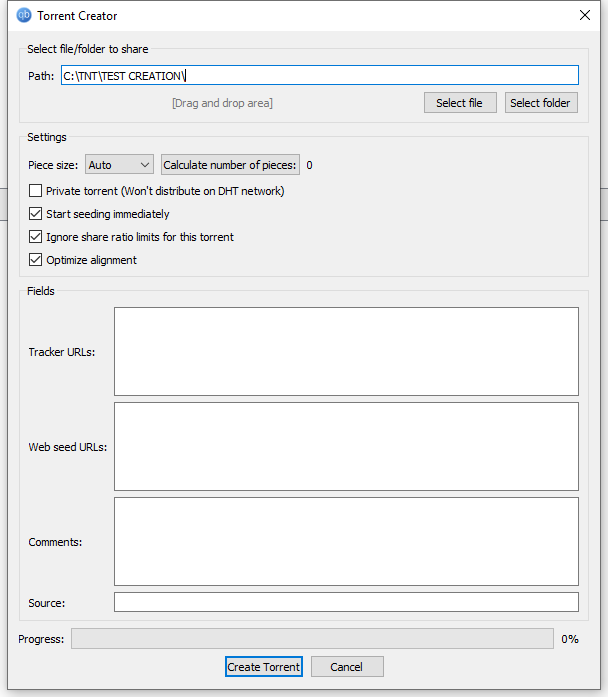Click into the Path text field
Screen dimensions: 608x697
click(x=319, y=76)
